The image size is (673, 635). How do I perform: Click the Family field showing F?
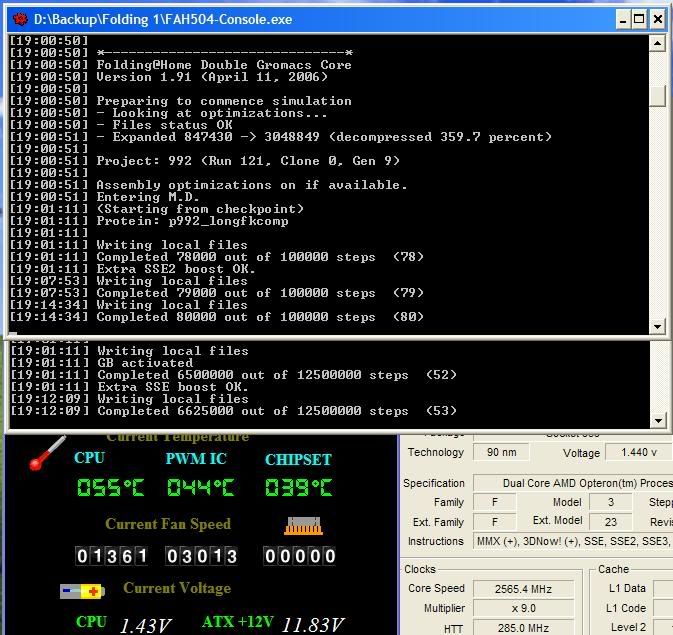[x=495, y=502]
